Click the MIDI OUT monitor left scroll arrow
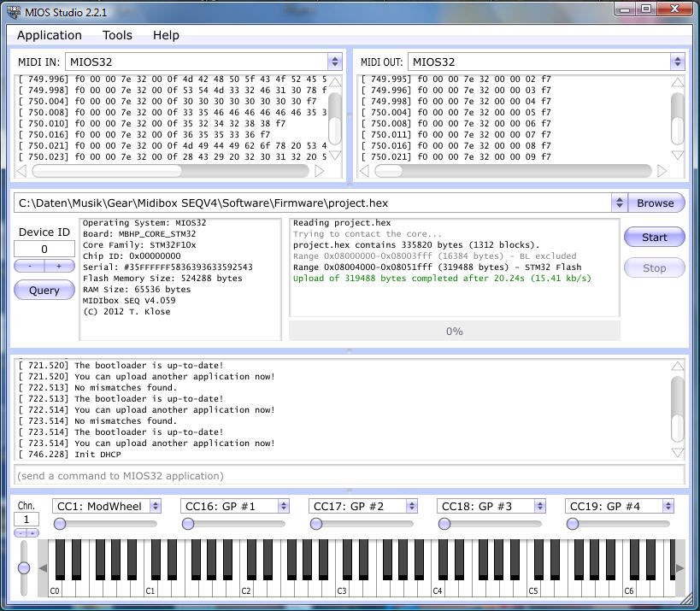Image resolution: width=700 pixels, height=611 pixels. point(364,171)
